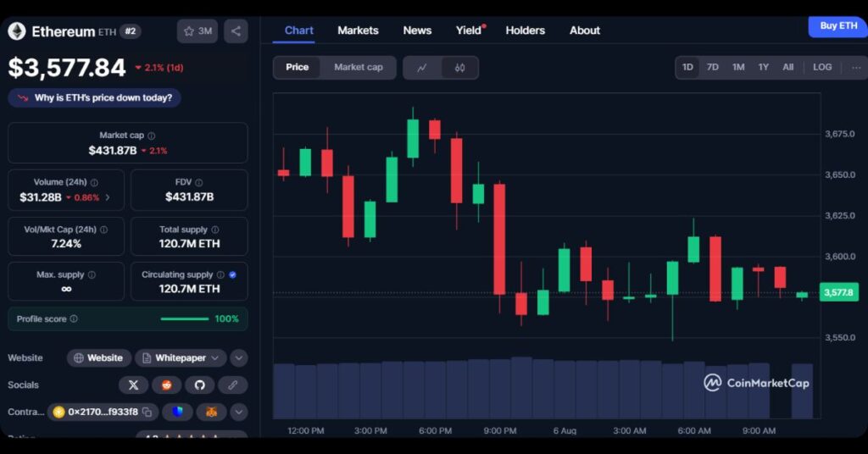Set chart range to 1M
Image resolution: width=868 pixels, height=454 pixels.
pos(738,68)
